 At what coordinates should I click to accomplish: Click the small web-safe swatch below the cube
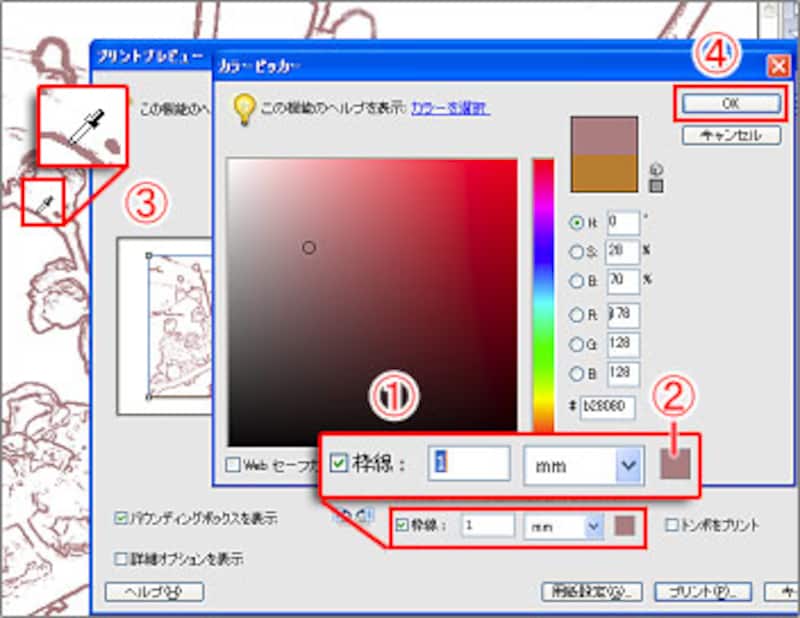[657, 186]
